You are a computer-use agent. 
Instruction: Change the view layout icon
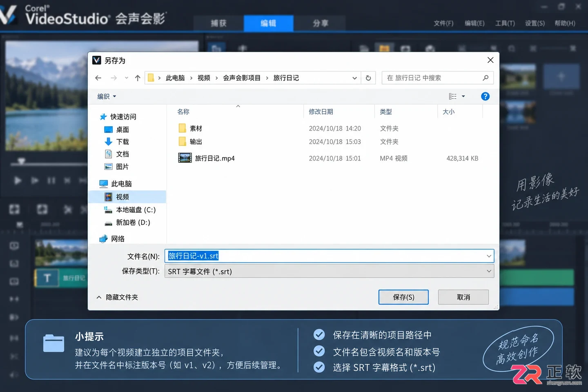[452, 96]
